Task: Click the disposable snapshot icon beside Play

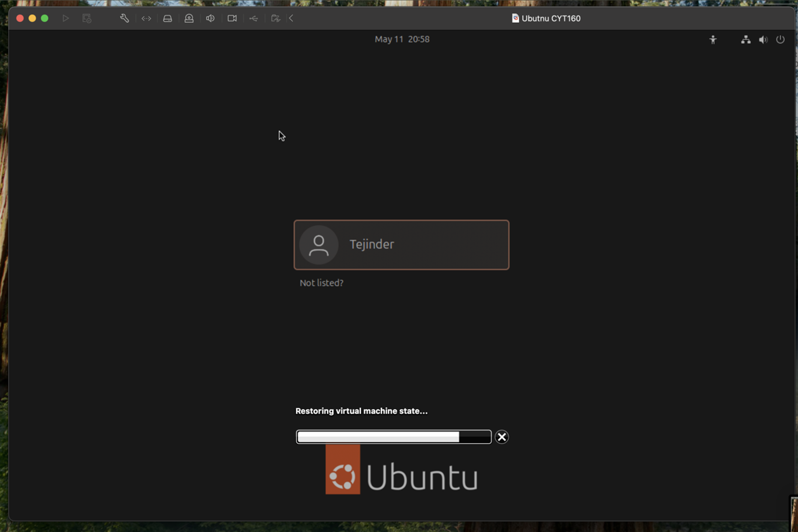Action: pyautogui.click(x=87, y=18)
